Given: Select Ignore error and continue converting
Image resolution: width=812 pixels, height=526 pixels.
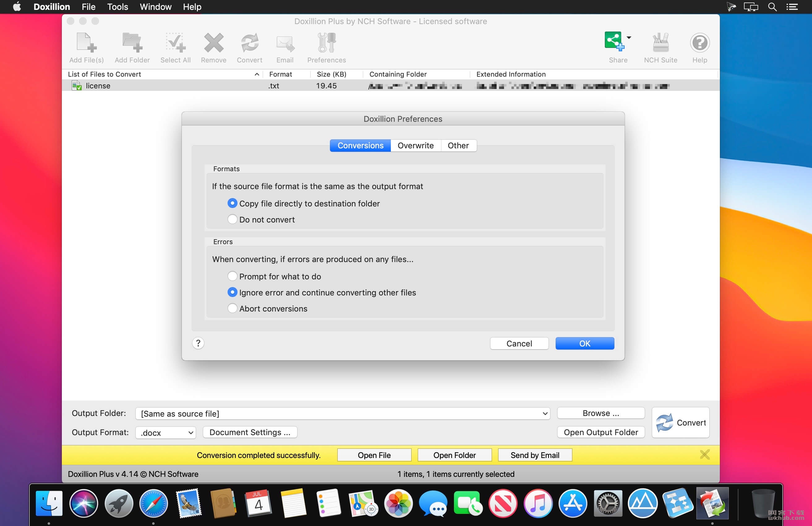Looking at the screenshot, I should [x=232, y=292].
